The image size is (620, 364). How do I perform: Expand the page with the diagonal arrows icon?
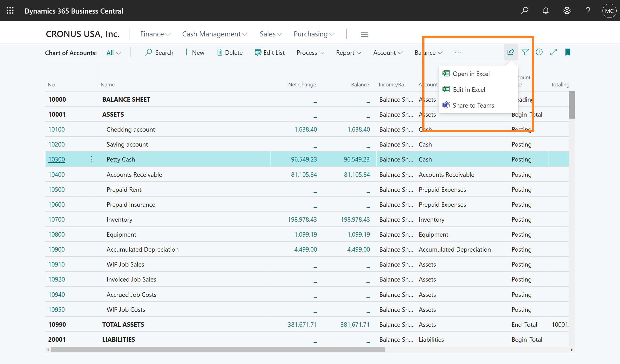pos(553,52)
